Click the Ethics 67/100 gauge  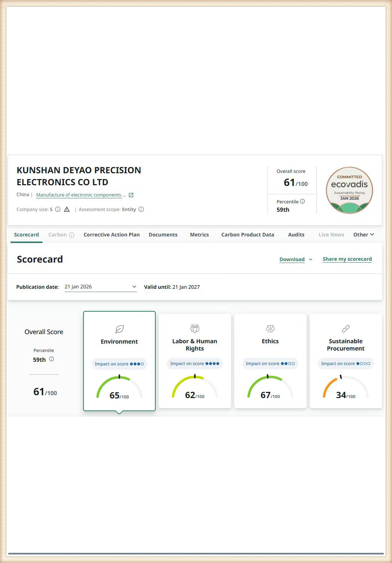point(270,388)
